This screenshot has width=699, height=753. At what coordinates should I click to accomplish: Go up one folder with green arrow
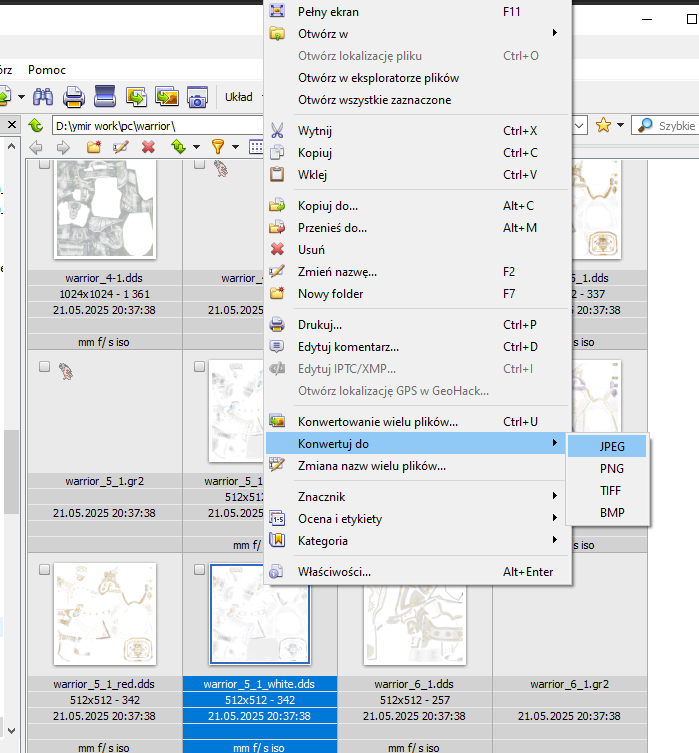coord(36,126)
